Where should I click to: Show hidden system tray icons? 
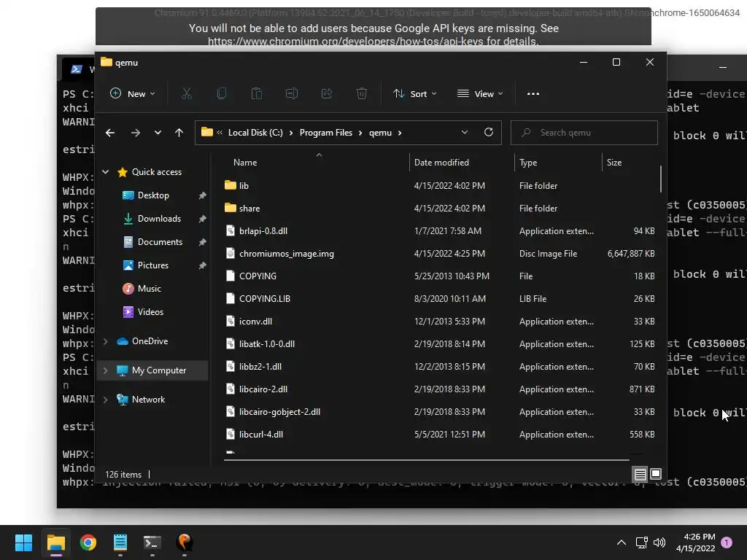[x=622, y=542]
